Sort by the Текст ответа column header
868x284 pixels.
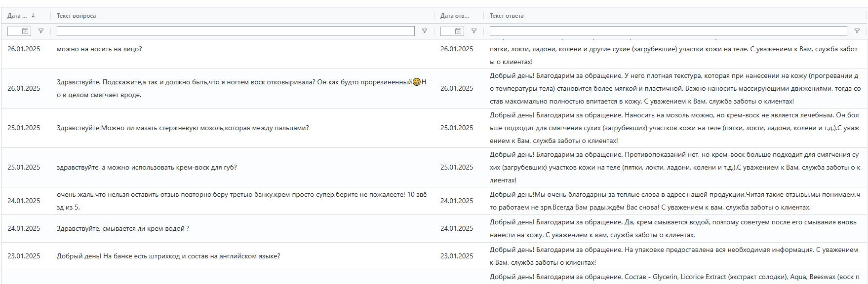pyautogui.click(x=507, y=16)
